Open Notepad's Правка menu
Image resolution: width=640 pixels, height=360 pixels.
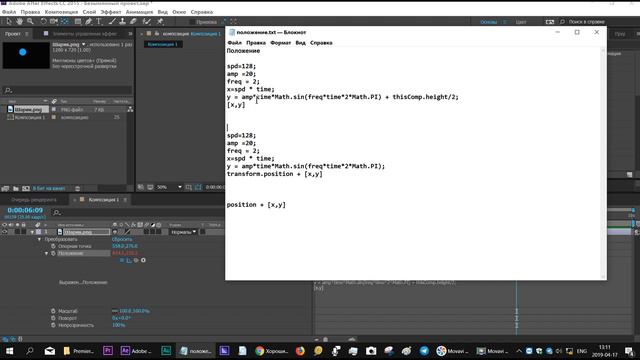[256, 42]
